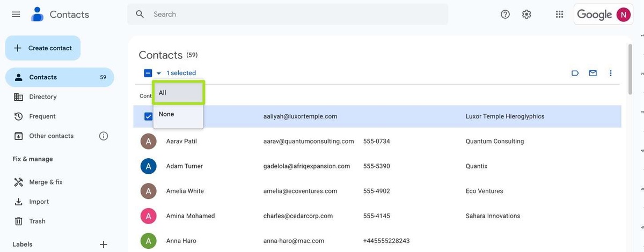The image size is (644, 252).
Task: Click Adam Turner's avatar
Action: coord(149,166)
